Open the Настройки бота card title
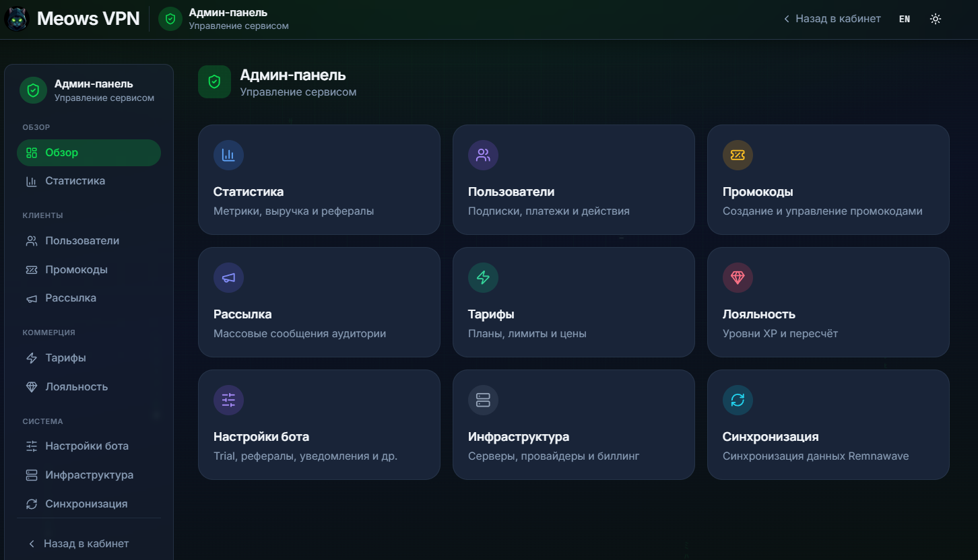 pyautogui.click(x=261, y=437)
